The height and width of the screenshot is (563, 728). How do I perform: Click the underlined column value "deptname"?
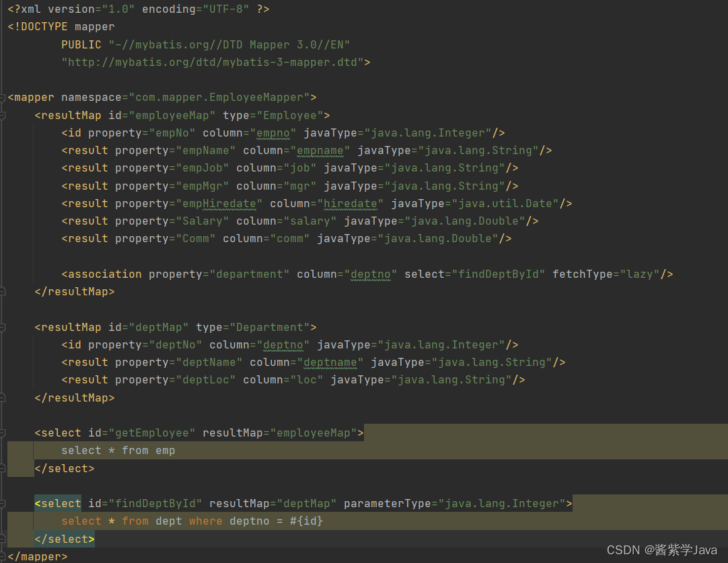pos(330,363)
